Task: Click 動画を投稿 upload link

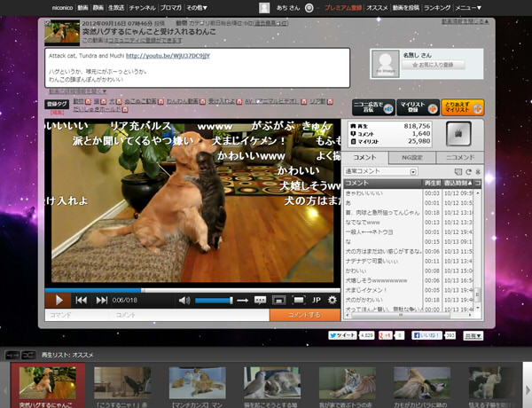Action: point(406,7)
